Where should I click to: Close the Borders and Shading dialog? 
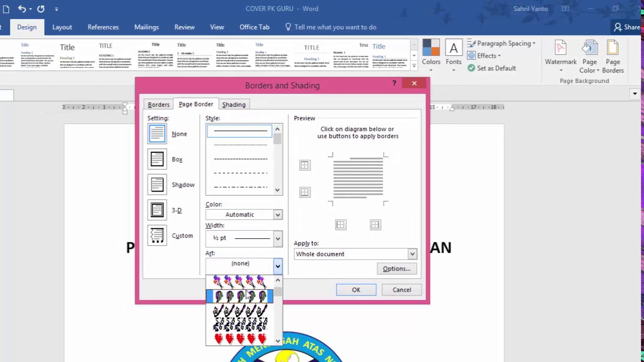pos(414,83)
